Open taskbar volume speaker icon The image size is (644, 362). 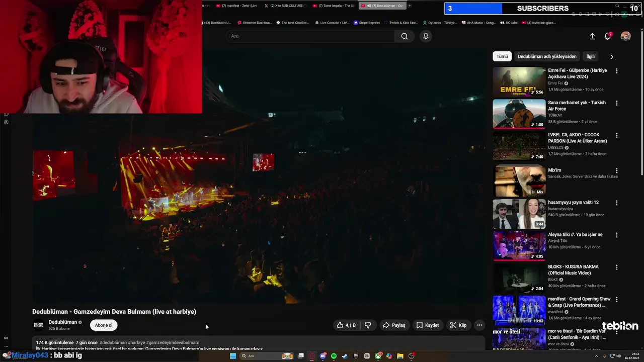click(619, 356)
